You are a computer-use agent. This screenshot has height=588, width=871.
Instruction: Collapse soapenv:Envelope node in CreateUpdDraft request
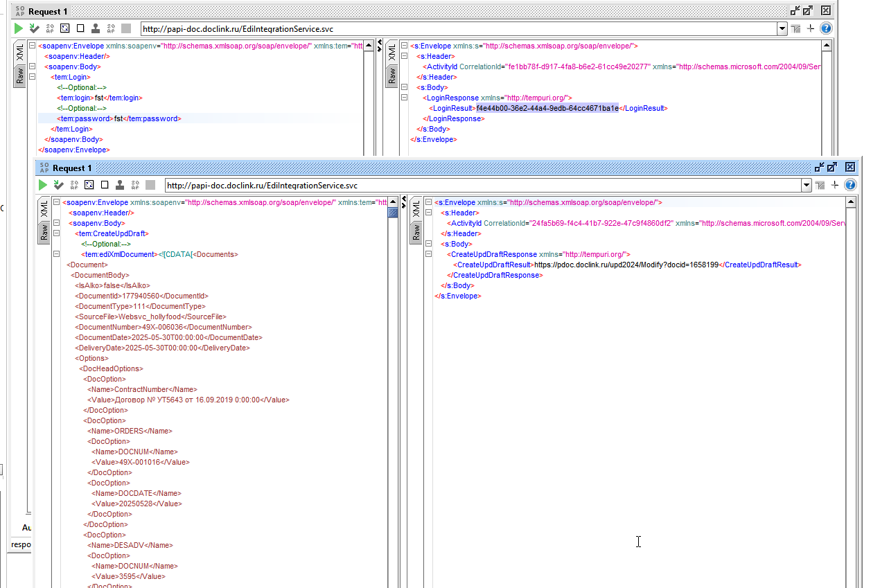point(56,202)
